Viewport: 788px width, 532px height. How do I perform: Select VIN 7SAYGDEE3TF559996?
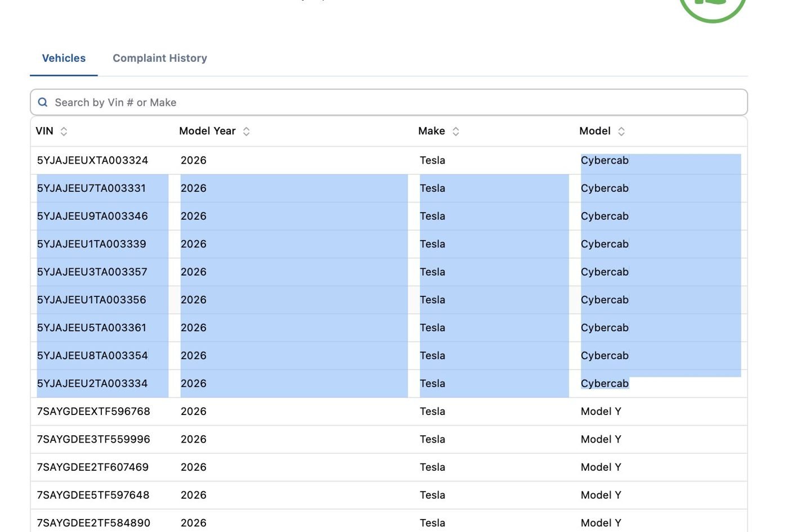[x=93, y=439]
